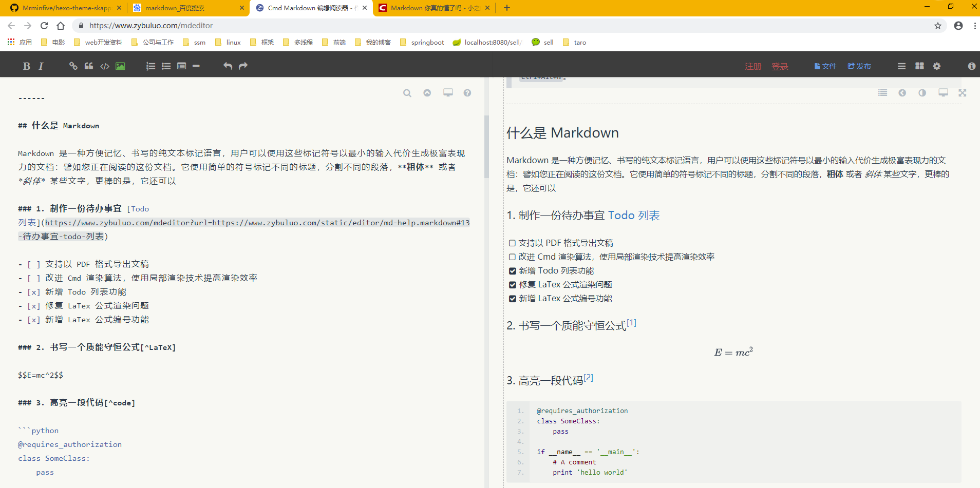Viewport: 980px width, 488px height.
Task: Insert code block with code icon
Action: click(x=105, y=66)
